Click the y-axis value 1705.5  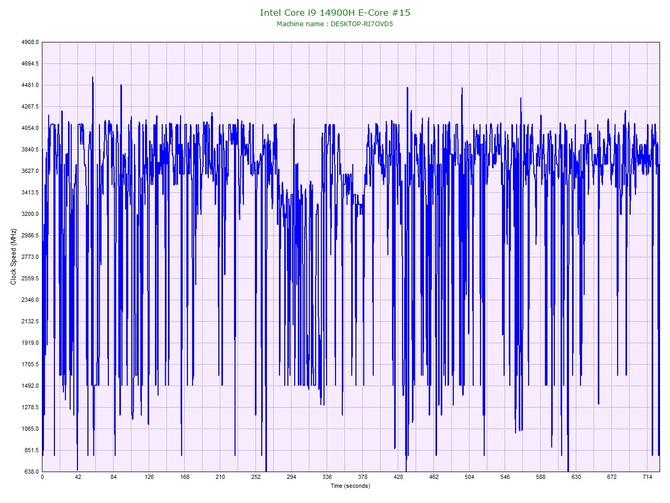coord(30,364)
